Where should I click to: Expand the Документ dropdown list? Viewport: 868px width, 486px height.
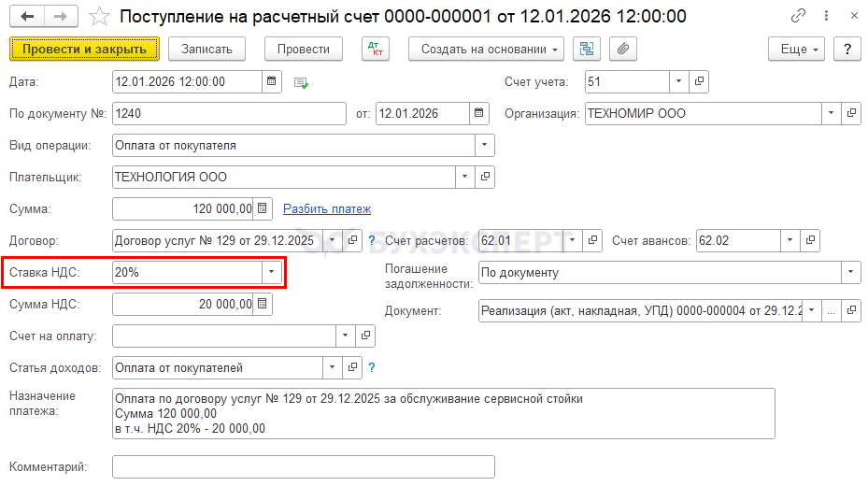[812, 310]
